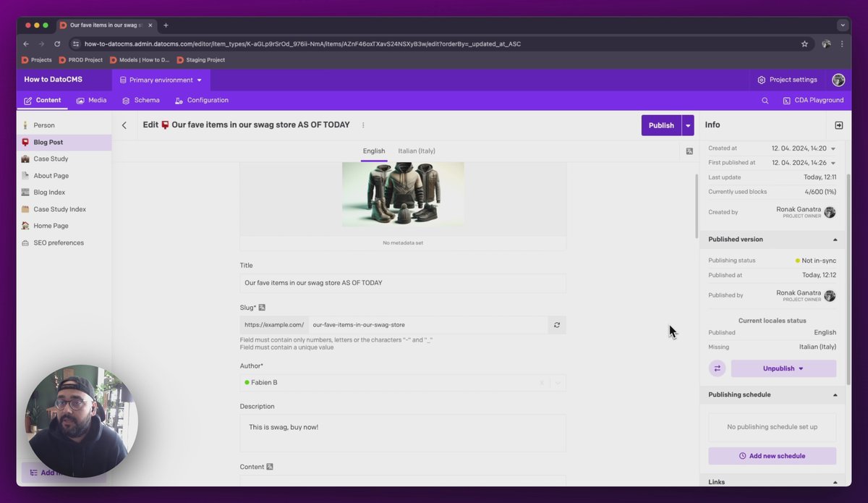Collapse the Links section
This screenshot has height=503, width=868.
[835, 482]
